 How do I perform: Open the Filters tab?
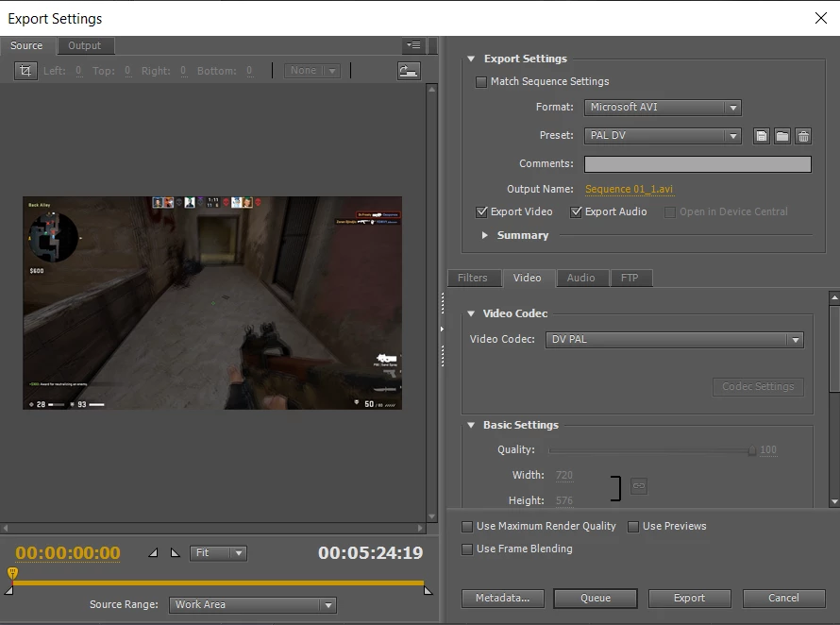(473, 278)
